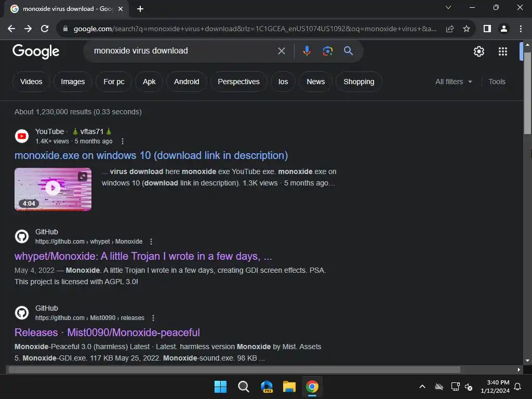Apply the Apk filter chip
Screen dimensions: 532x399
149,82
